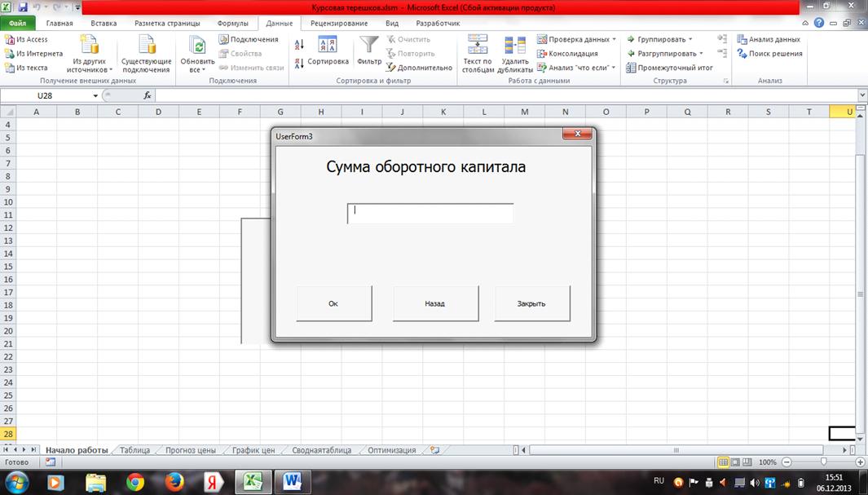Click the Solver icon (Поиск решения)
The image size is (868, 495).
[x=769, y=54]
